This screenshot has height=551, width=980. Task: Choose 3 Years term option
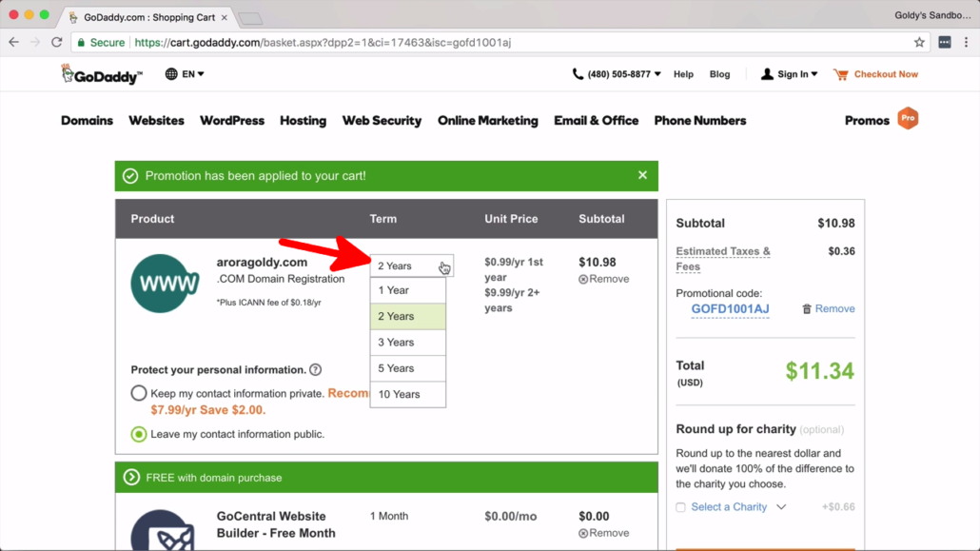(408, 342)
